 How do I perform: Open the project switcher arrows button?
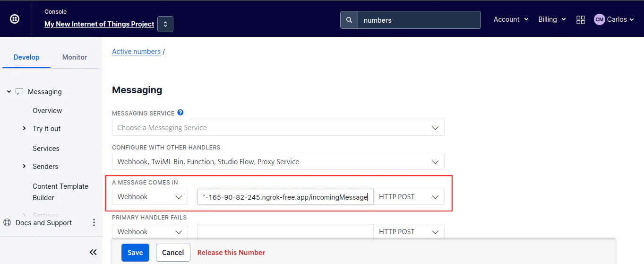165,24
